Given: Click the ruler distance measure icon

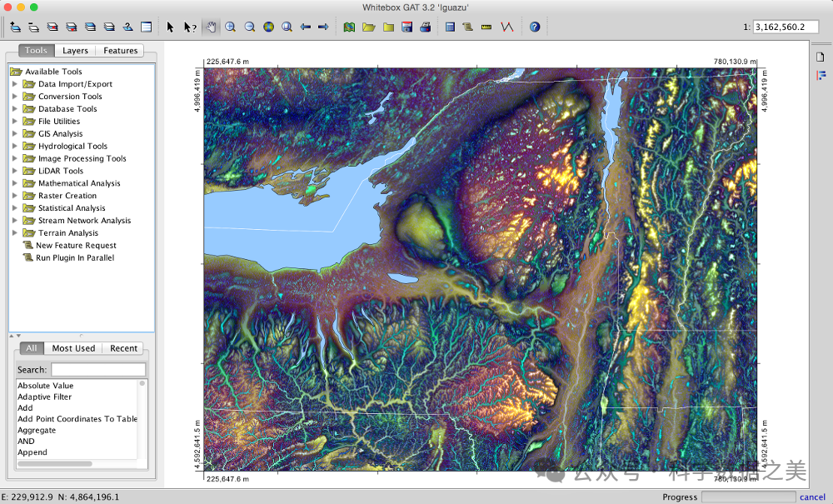Looking at the screenshot, I should 487,27.
